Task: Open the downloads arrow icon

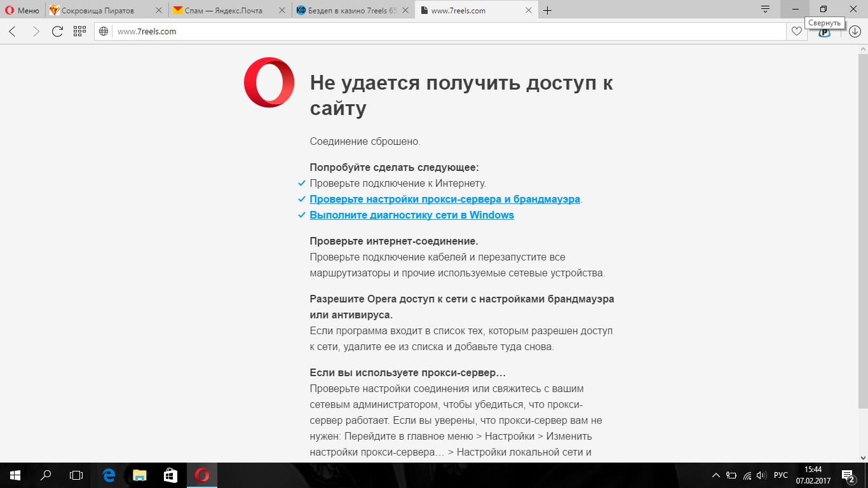Action: pos(855,31)
